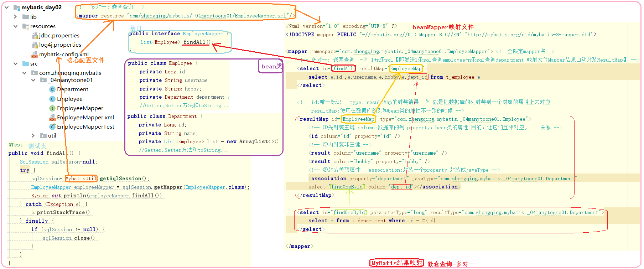Screen dimensions: 644x269
Task: Expand the util package
Action: [33, 135]
